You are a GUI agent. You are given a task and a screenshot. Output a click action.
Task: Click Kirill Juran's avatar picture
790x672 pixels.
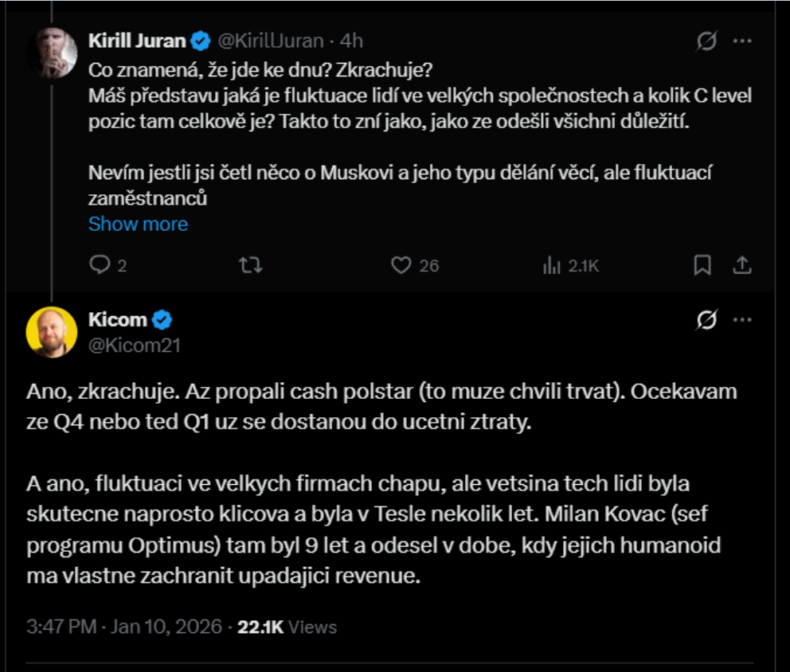tap(52, 53)
